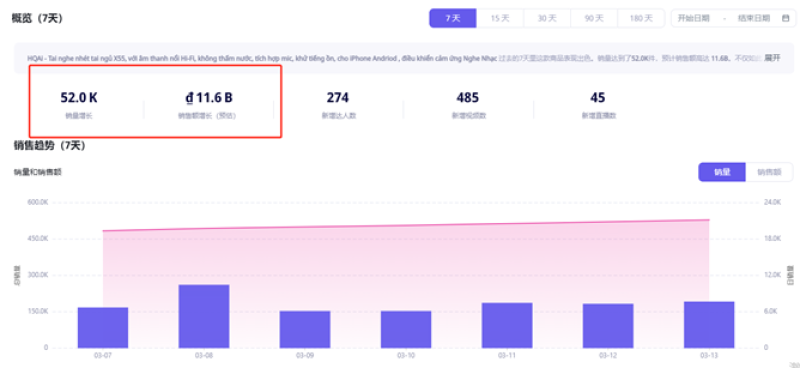The height and width of the screenshot is (368, 800).
Task: Click the 18.0K right axis label
Action: click(772, 238)
